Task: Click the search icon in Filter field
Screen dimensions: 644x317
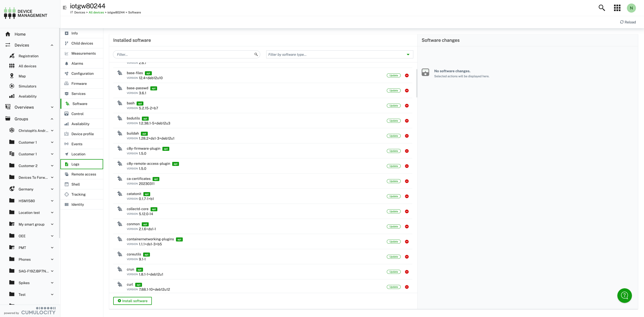Action: coord(256,54)
